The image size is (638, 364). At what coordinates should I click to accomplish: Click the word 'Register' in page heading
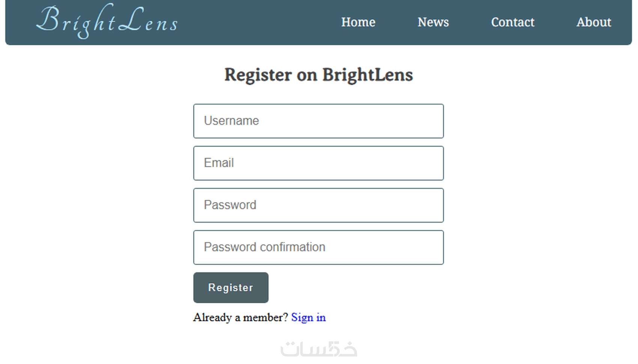(x=258, y=75)
